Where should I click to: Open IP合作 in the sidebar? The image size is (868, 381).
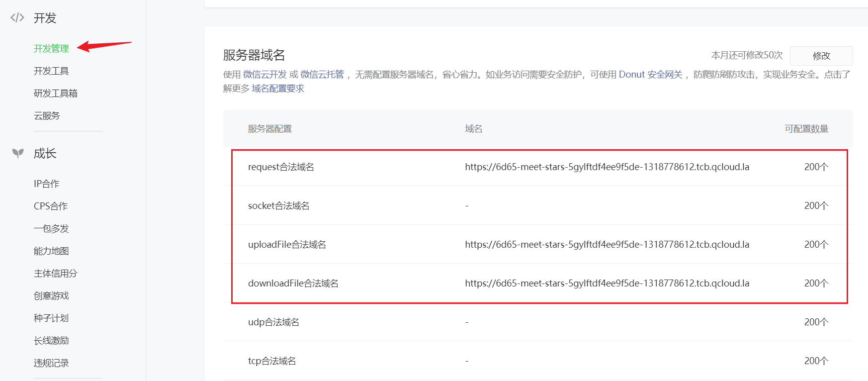pyautogui.click(x=47, y=184)
